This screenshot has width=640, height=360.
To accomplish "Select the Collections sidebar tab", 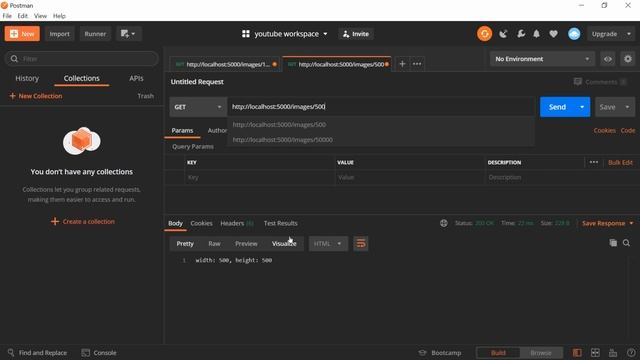I will click(81, 78).
